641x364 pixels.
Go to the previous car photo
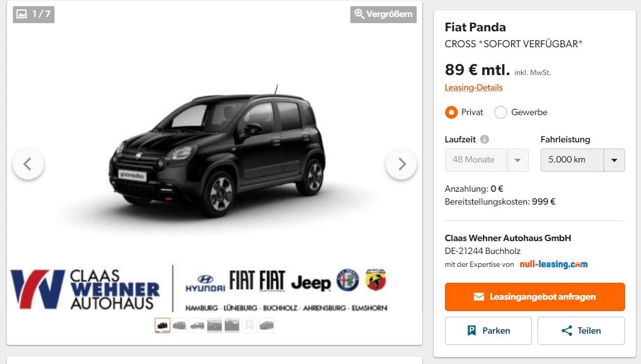tap(28, 164)
